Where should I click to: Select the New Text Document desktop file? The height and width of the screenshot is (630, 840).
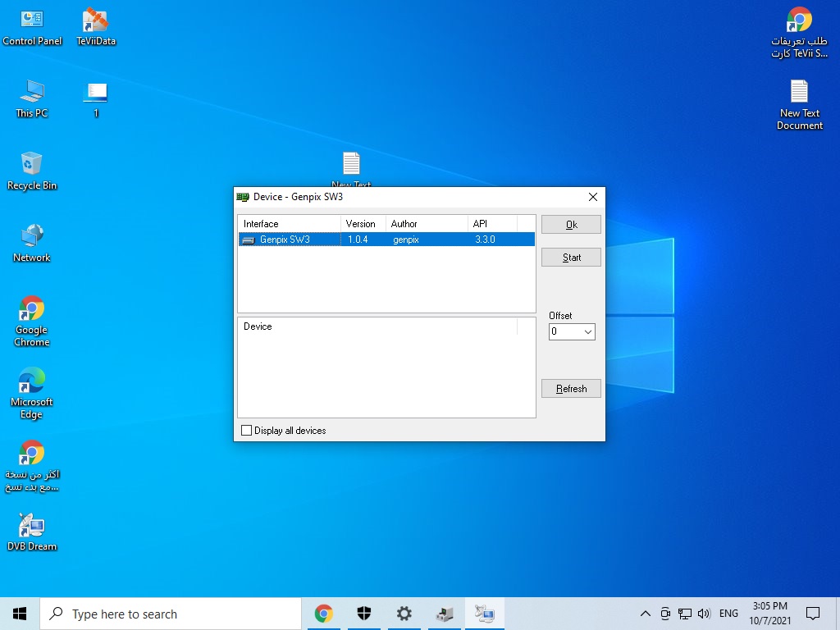[799, 105]
